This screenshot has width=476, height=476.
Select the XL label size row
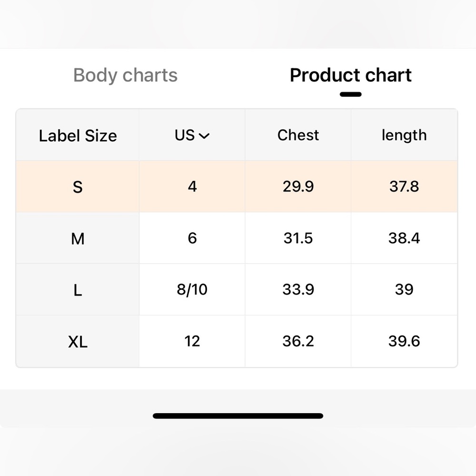coord(78,341)
